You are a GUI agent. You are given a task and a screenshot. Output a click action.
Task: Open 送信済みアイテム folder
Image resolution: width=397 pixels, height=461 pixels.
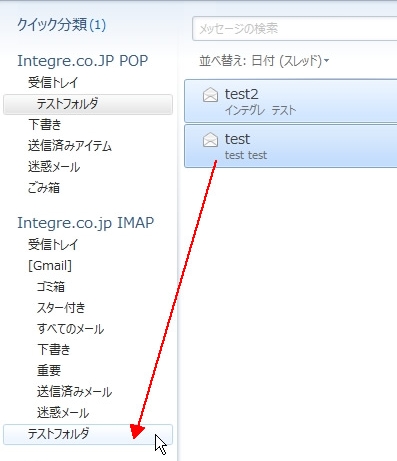tap(70, 146)
